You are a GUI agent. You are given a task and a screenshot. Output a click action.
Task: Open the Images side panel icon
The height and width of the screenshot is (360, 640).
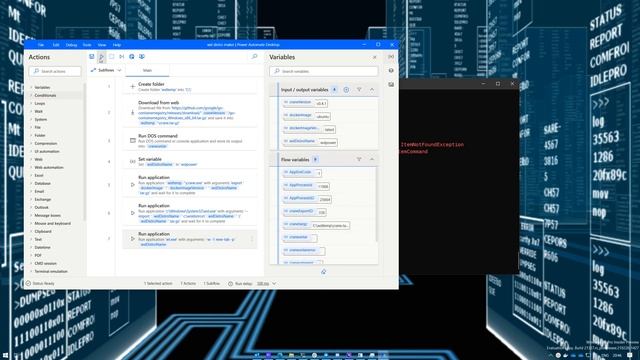[391, 84]
